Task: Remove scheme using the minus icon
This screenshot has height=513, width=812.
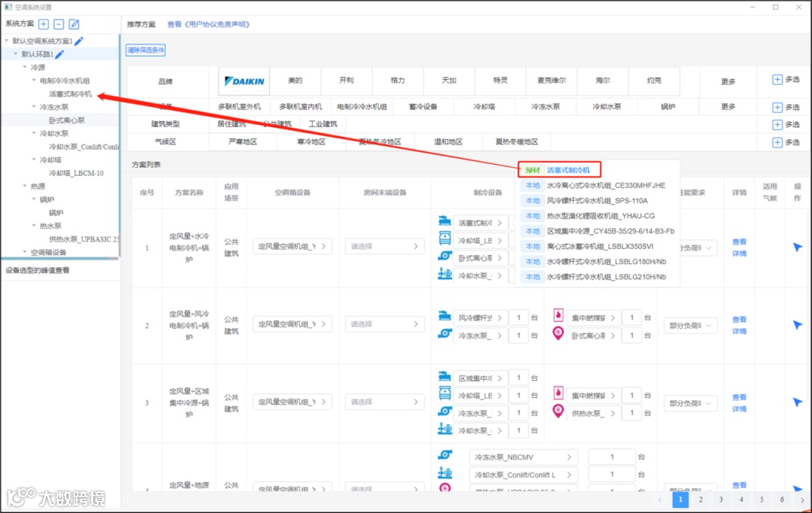Action: 59,24
